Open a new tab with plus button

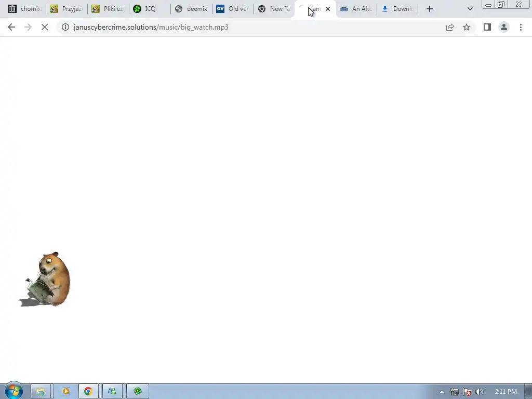[430, 9]
